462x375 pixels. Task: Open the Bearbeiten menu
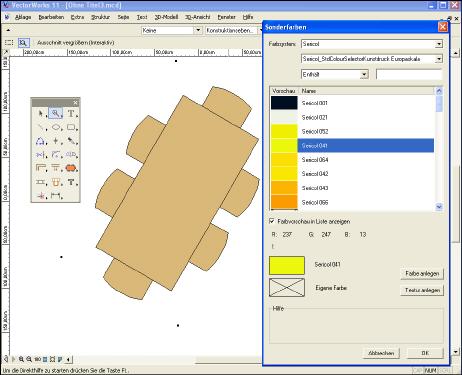point(51,17)
